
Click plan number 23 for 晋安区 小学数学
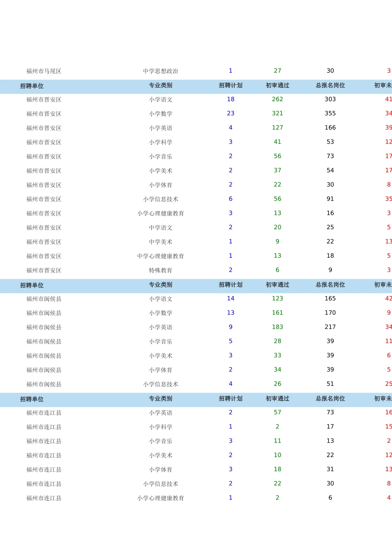point(231,114)
